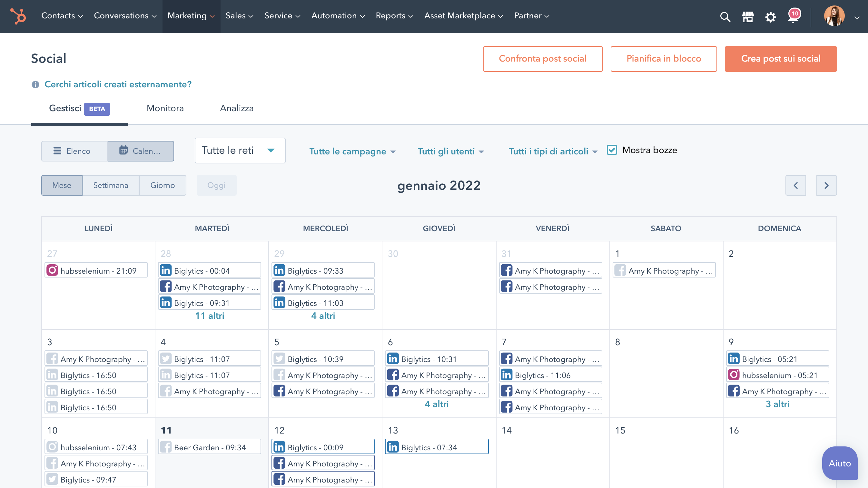Viewport: 868px width, 488px height.
Task: Click the Crea post sui social button
Action: click(x=781, y=59)
